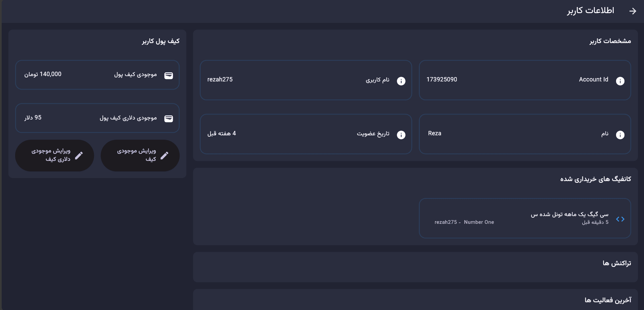The height and width of the screenshot is (310, 644).
Task: Click the 4 هفته قبل membership date
Action: pos(222,133)
